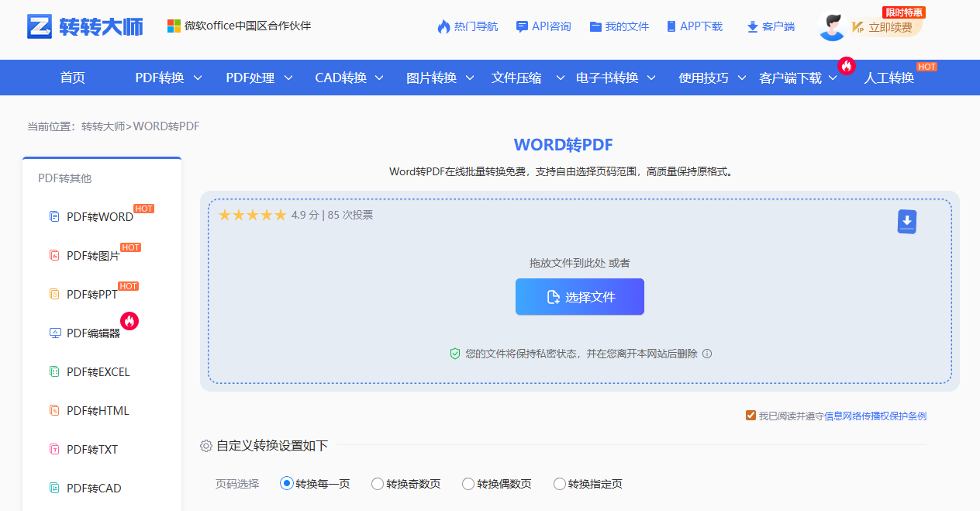The height and width of the screenshot is (511, 980).
Task: Click the blue download icon in the upload area
Action: point(906,221)
